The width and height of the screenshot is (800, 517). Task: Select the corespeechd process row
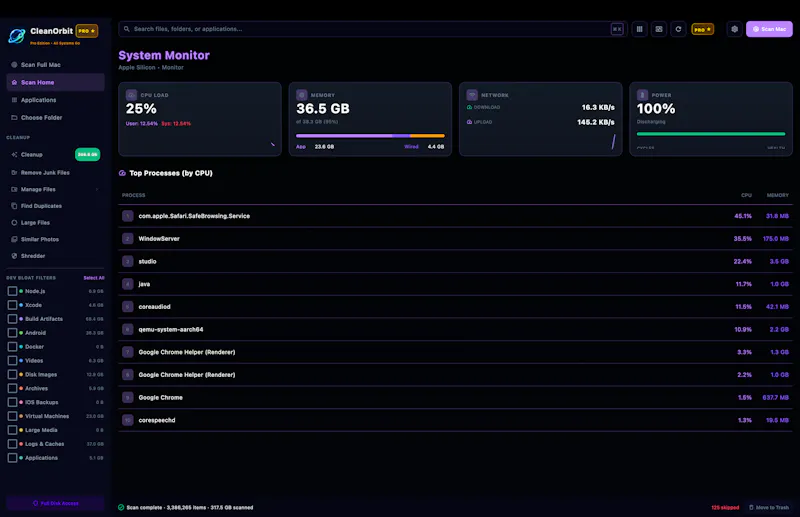[x=455, y=421]
